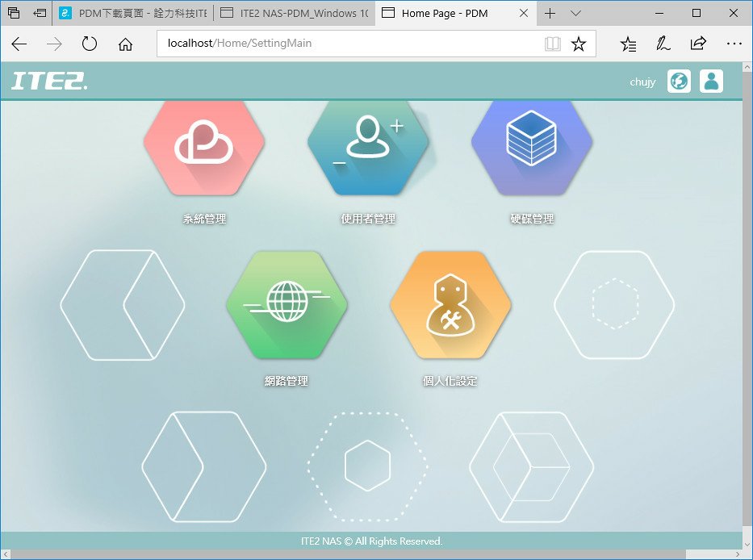Open the network management globe hexagon
The image size is (753, 560).
[287, 304]
